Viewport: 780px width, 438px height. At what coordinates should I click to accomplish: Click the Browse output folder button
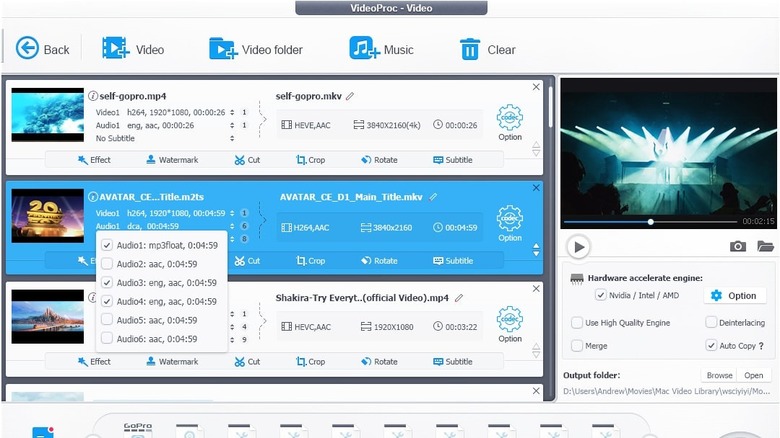(x=719, y=376)
